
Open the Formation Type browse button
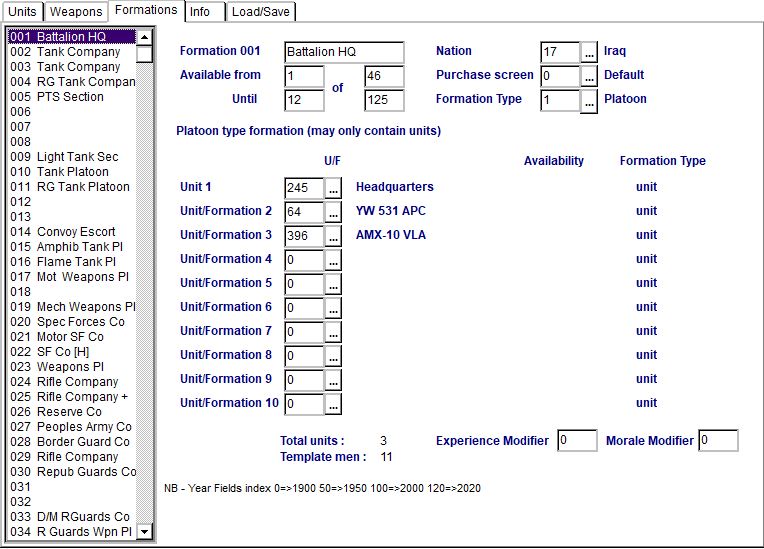(589, 100)
